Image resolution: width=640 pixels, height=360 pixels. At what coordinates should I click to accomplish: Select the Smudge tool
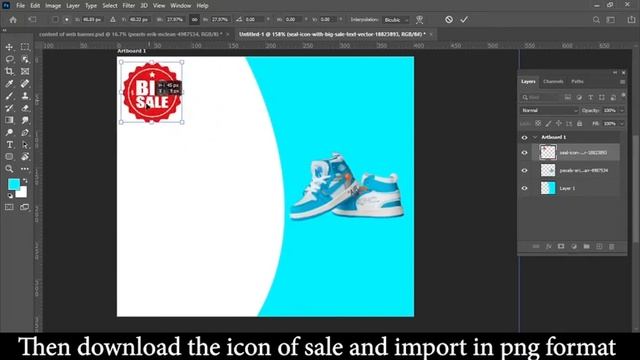pos(25,120)
